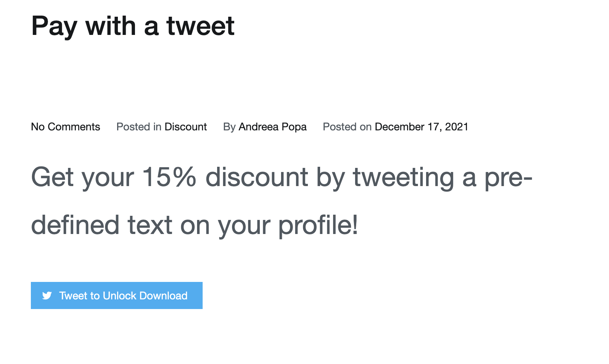Click the word Pay in the title
Viewport: 609px width, 364px height.
tap(54, 26)
